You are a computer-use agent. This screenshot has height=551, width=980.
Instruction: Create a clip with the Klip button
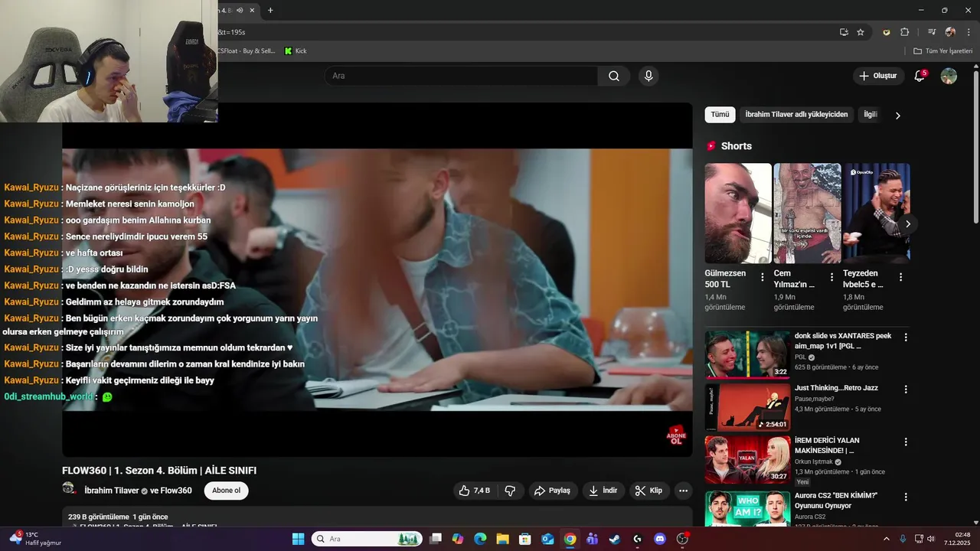pyautogui.click(x=648, y=491)
